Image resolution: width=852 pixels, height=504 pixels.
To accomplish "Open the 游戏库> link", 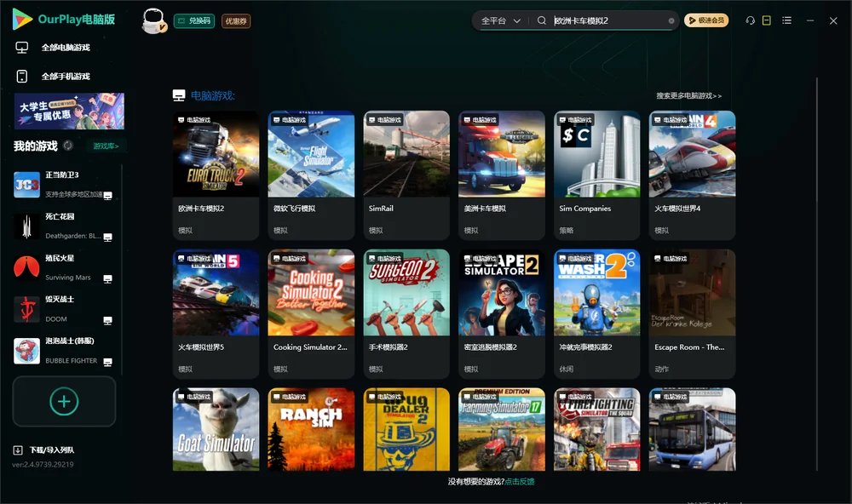I will pyautogui.click(x=106, y=146).
